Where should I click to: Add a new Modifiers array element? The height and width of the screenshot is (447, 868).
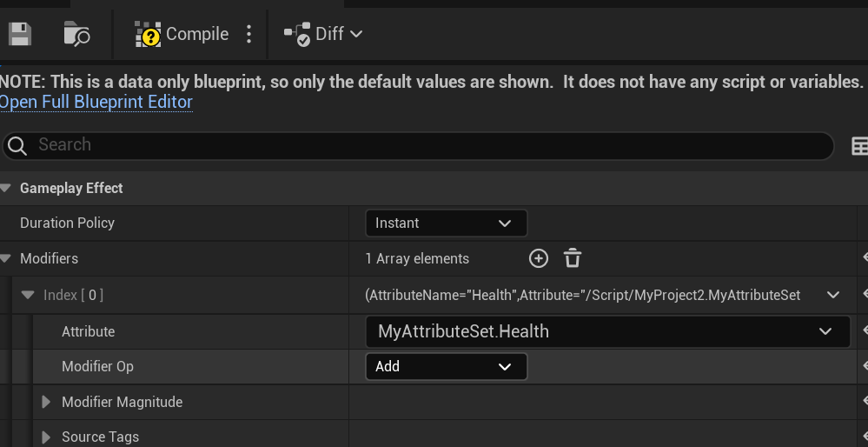(539, 258)
